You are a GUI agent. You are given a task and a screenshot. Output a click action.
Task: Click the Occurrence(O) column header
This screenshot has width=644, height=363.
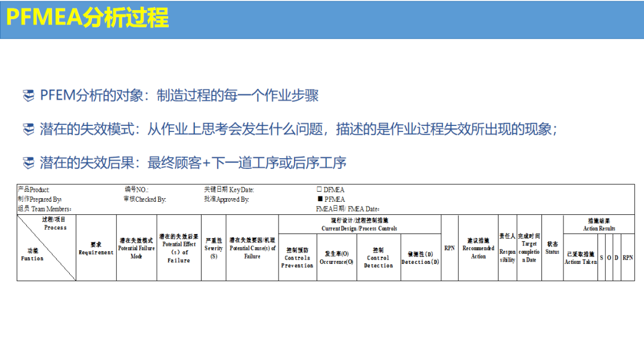[x=336, y=258]
